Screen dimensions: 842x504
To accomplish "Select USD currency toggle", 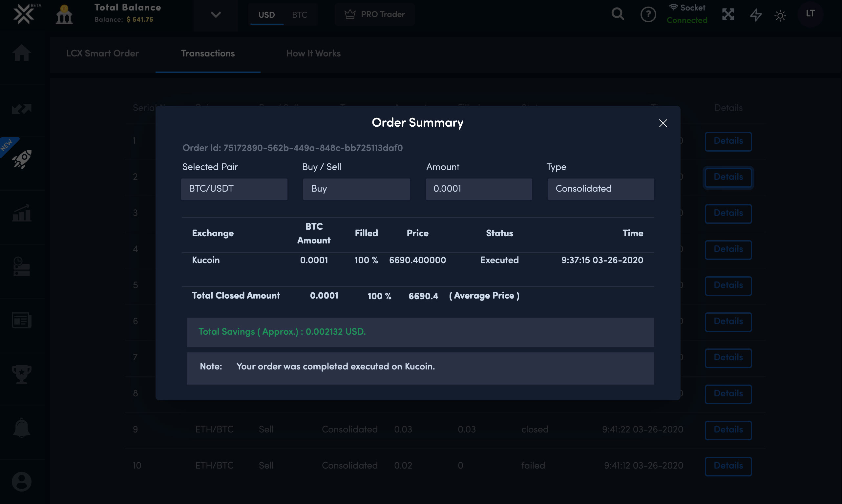I will coord(267,15).
